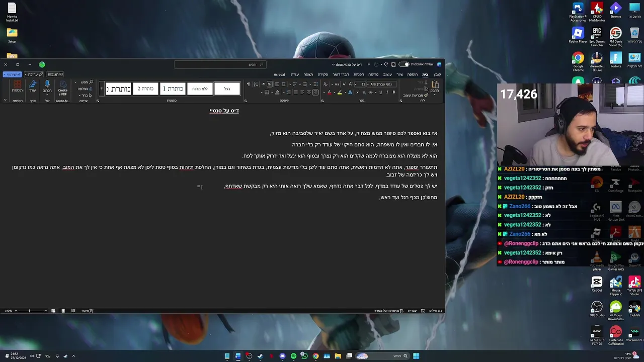This screenshot has height=362, width=644.
Task: Click the Create a PDF Adobe icon
Action: 63,88
